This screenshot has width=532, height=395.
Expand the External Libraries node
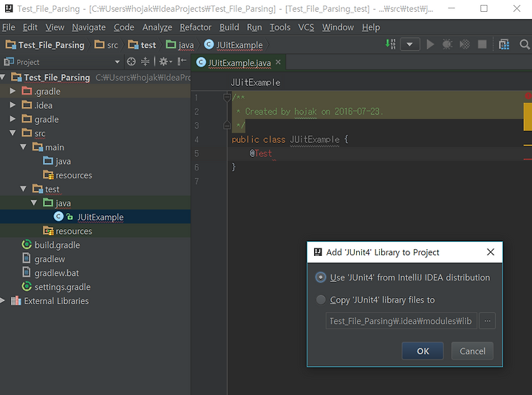point(3,300)
